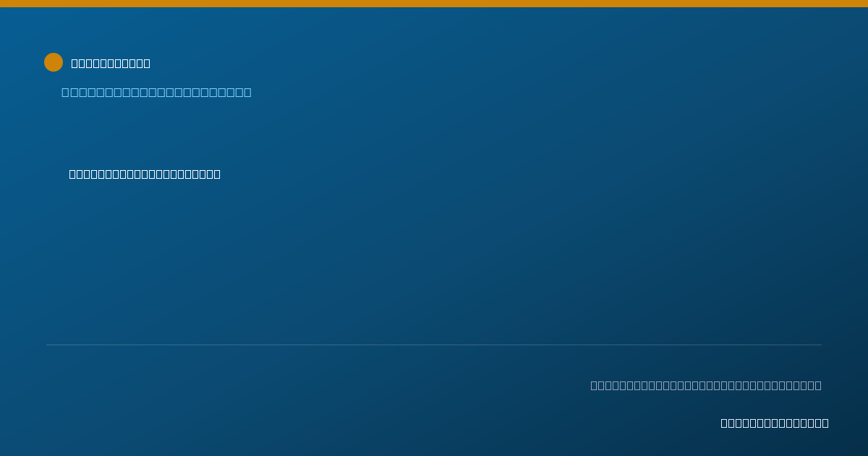Click last character of the gray footer text

point(818,385)
